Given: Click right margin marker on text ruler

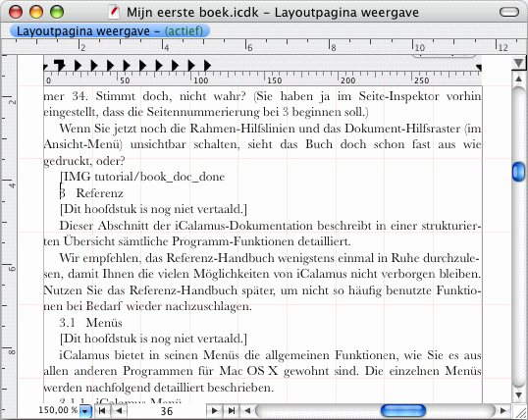Looking at the screenshot, I should (x=479, y=68).
